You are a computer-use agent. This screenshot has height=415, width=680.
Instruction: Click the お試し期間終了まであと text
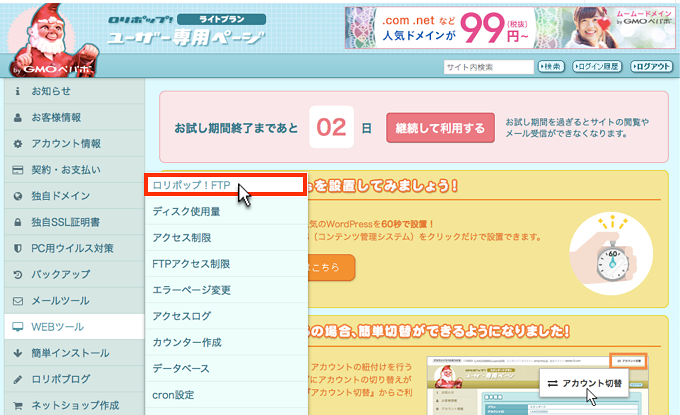[236, 128]
